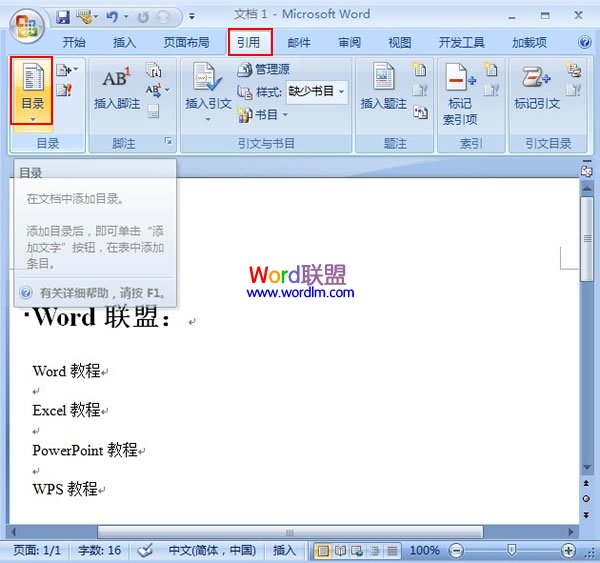The image size is (600, 563).
Task: Select the 引用 ribbon tab
Action: coord(249,42)
